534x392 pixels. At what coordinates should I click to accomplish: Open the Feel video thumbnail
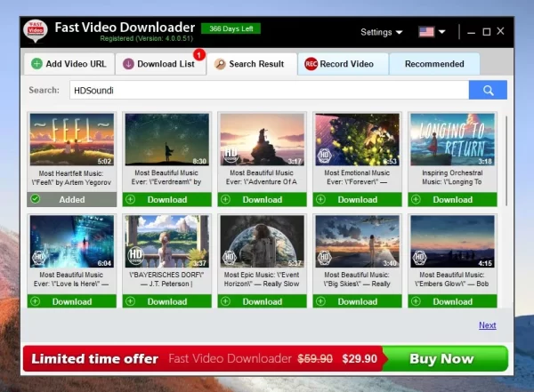(72, 140)
